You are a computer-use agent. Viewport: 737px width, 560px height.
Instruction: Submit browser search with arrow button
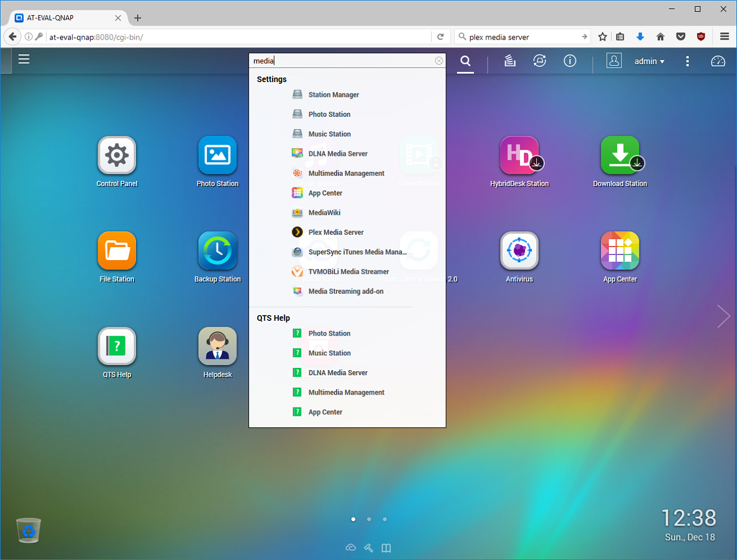coord(584,37)
